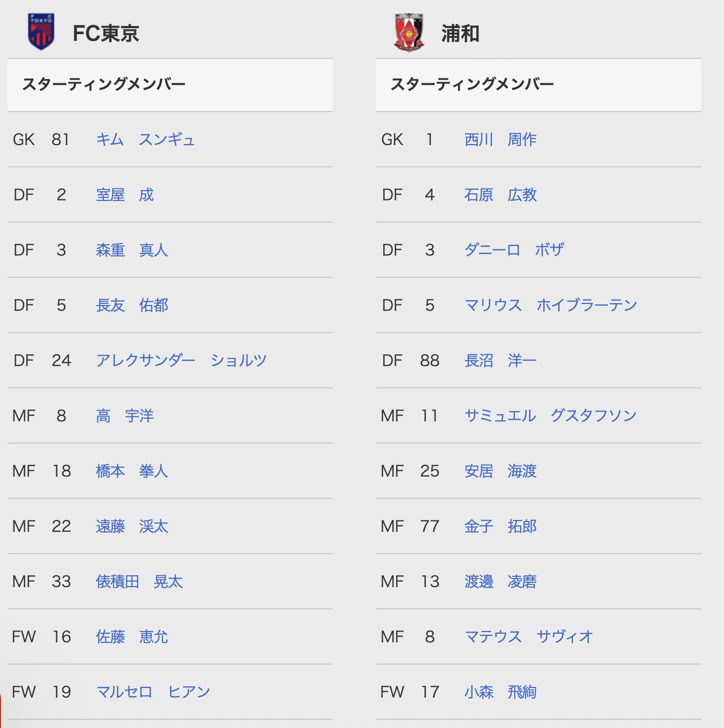Open 西川 周作 goalkeeper profile
Screen dimensions: 724x728
[501, 140]
